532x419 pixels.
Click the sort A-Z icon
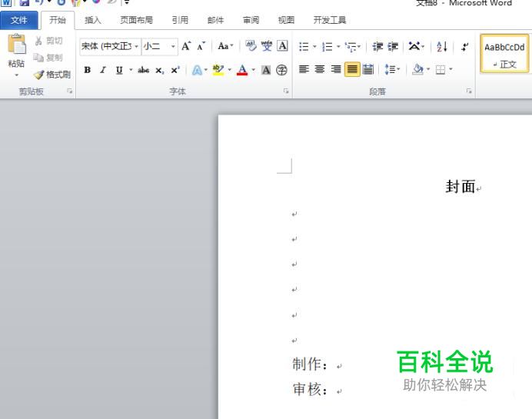442,46
